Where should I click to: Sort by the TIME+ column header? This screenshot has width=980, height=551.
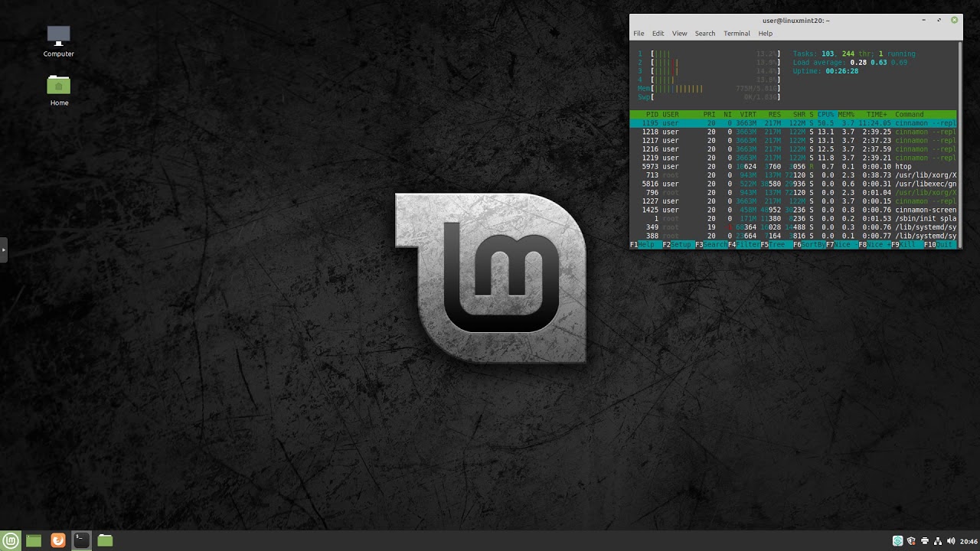pos(877,114)
